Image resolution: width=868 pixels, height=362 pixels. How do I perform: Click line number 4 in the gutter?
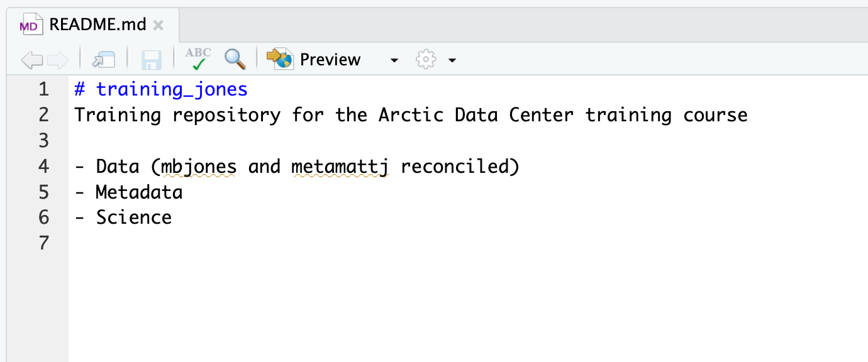(43, 165)
